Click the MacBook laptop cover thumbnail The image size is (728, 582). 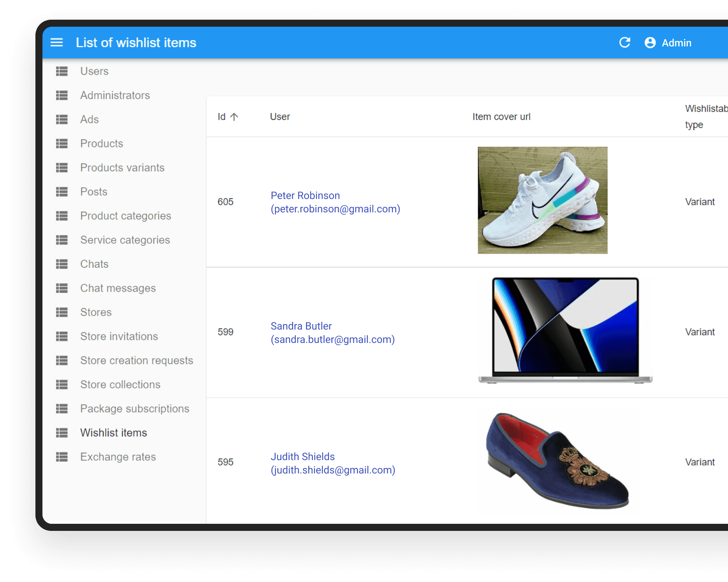click(x=565, y=330)
